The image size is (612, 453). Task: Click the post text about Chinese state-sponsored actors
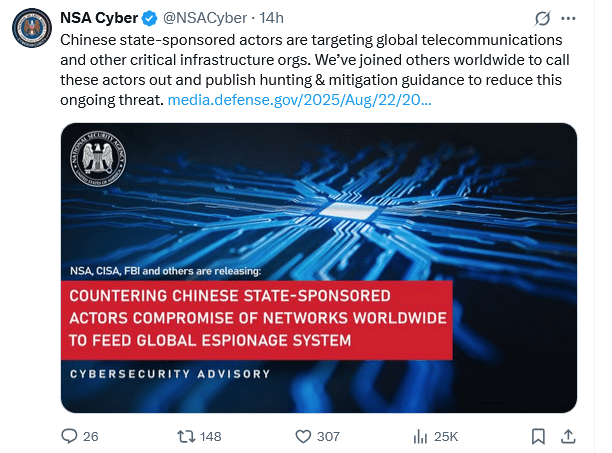pos(300,60)
